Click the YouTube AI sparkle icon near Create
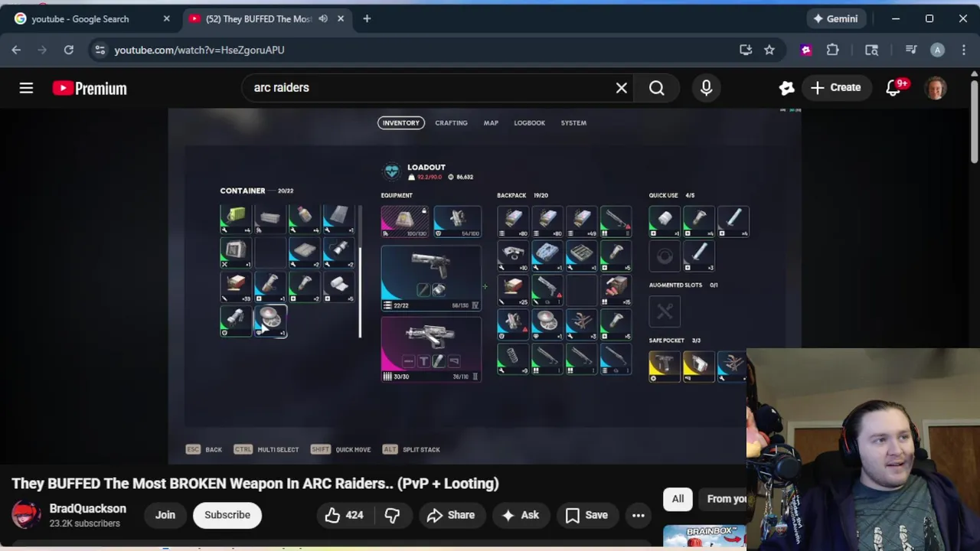 (786, 88)
